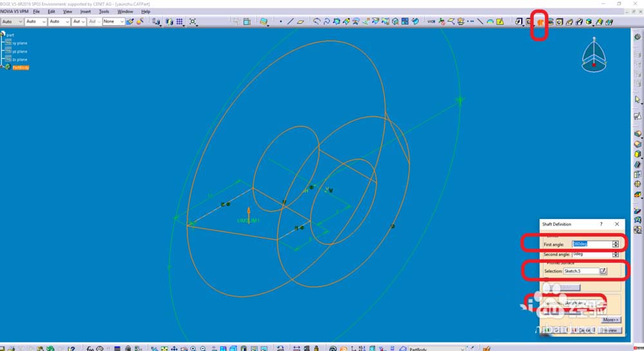Click the grid dots toolbar icon

coord(180,21)
